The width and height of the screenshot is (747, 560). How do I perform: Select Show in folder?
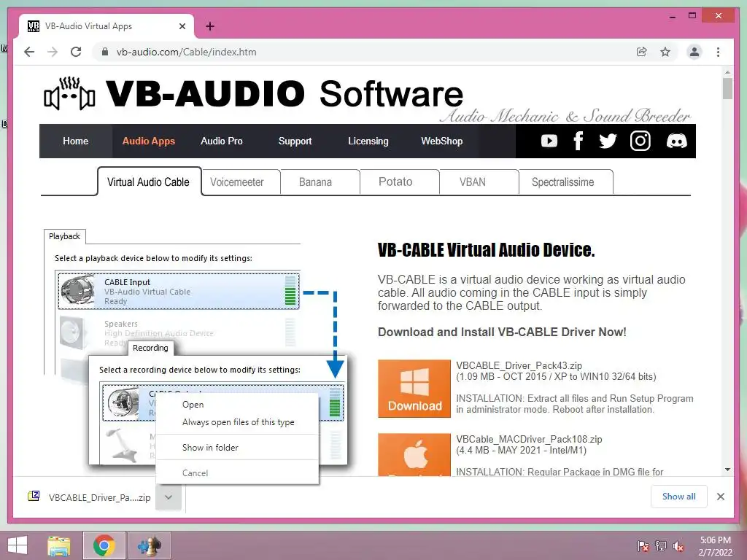(x=237, y=447)
